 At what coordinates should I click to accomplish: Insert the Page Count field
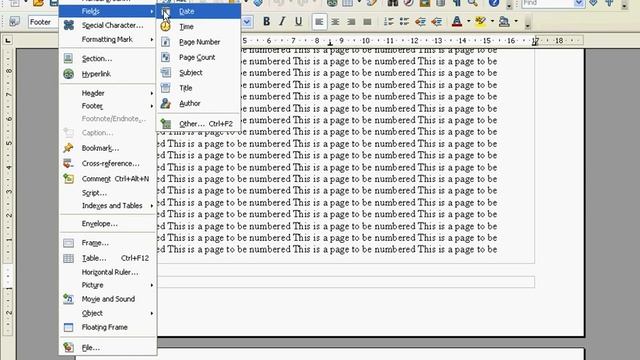[x=198, y=58]
